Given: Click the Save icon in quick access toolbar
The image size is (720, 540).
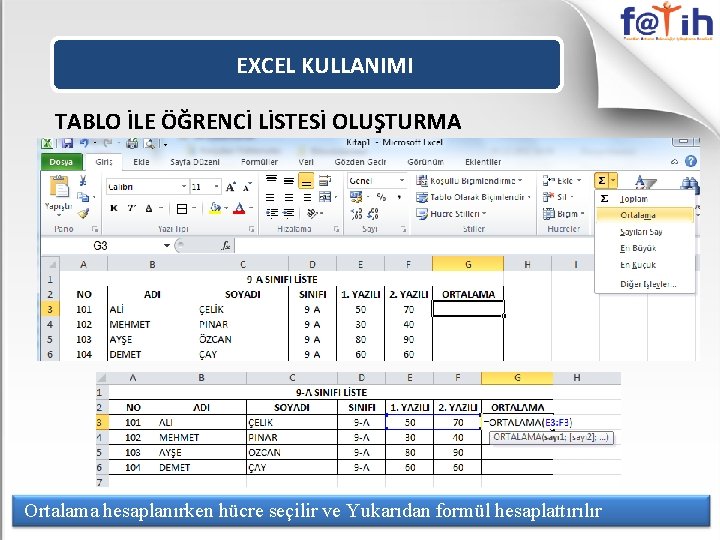Looking at the screenshot, I should tap(68, 144).
